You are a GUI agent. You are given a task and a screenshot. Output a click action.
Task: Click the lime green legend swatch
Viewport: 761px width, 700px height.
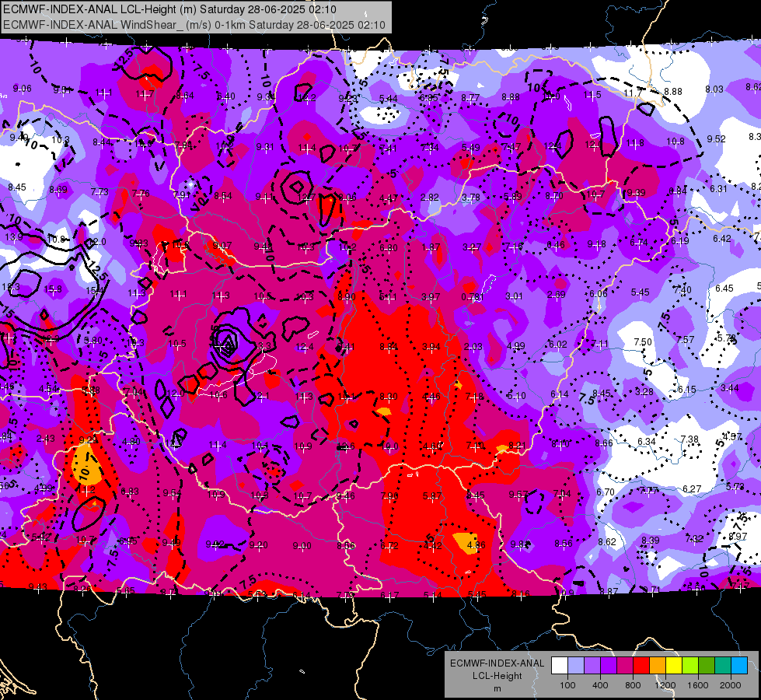coord(690,666)
